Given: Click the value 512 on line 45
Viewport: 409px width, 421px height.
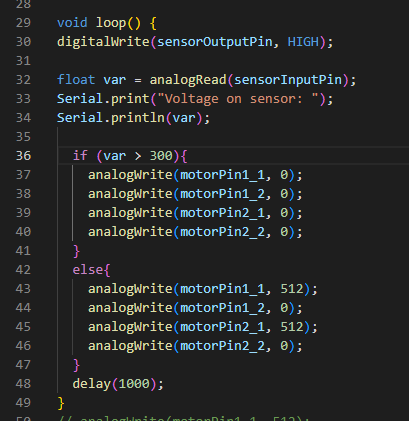Looking at the screenshot, I should pos(292,327).
